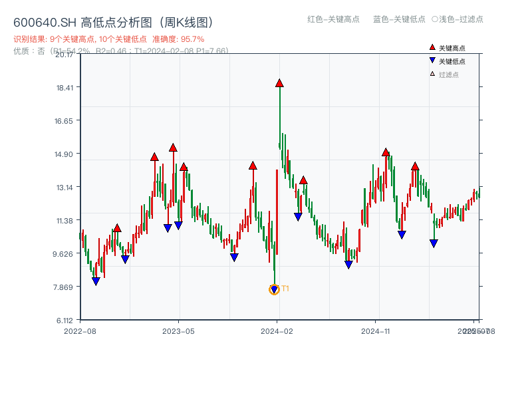Click the leftmost blue down-triangle marker on the chart
This screenshot has width=532, height=399.
tap(95, 281)
